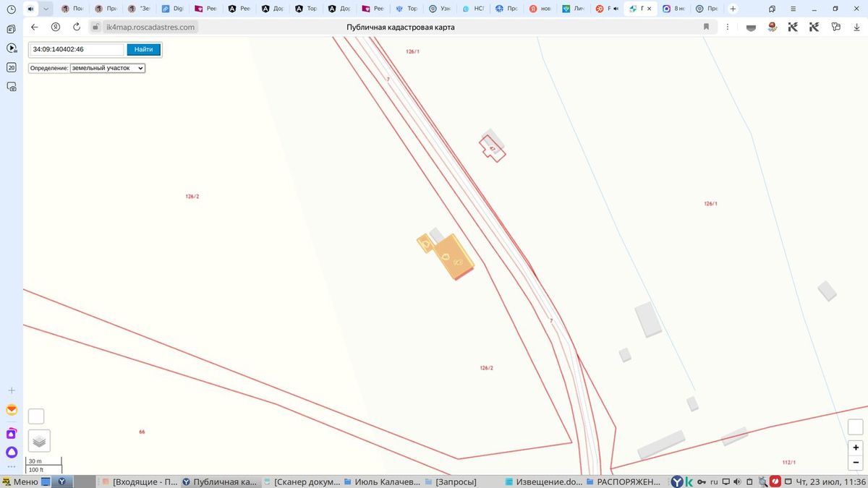Open the extensions puzzle icon
This screenshot has height=488, width=868.
tap(836, 27)
